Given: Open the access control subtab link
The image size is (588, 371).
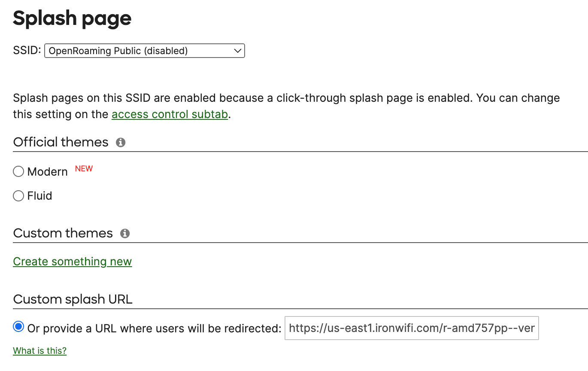Looking at the screenshot, I should (170, 115).
